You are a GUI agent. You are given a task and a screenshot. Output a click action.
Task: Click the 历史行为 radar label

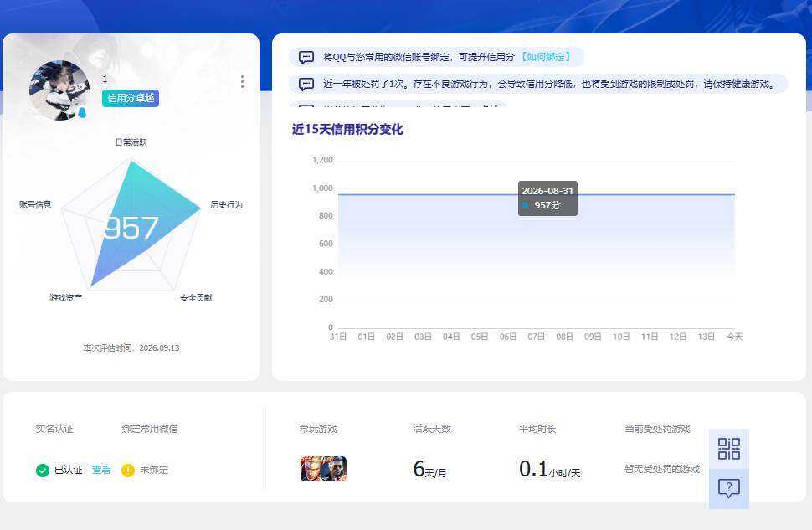pos(226,204)
